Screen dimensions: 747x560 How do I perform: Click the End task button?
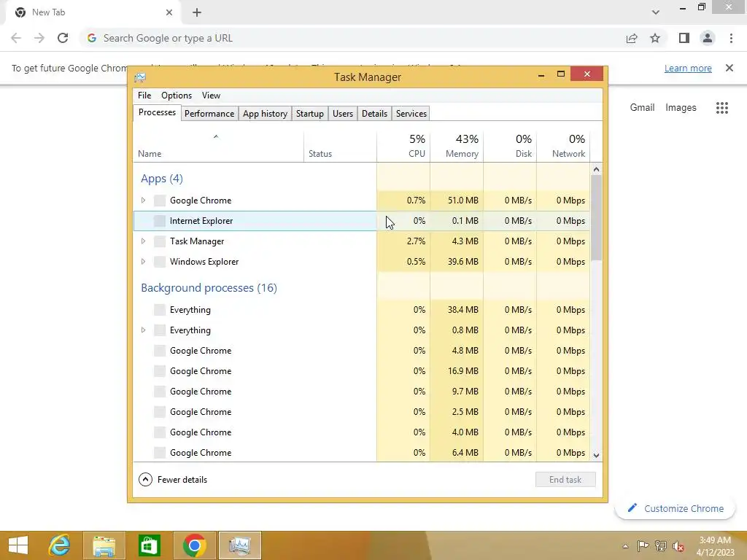coord(565,480)
